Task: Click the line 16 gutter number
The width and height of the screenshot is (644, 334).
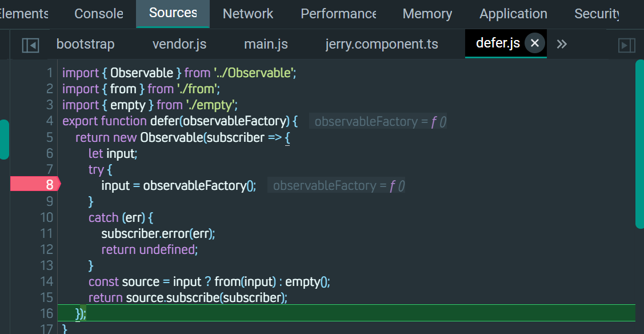Action: [x=46, y=313]
